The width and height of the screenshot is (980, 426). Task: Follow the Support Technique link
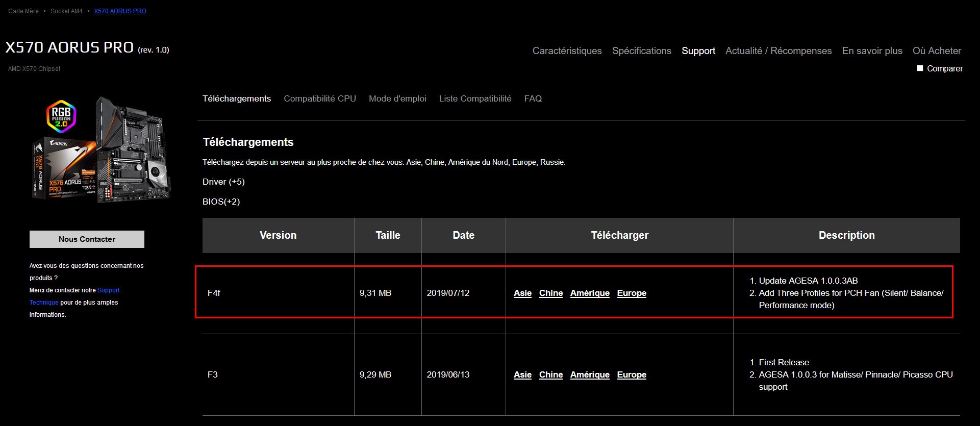click(108, 290)
